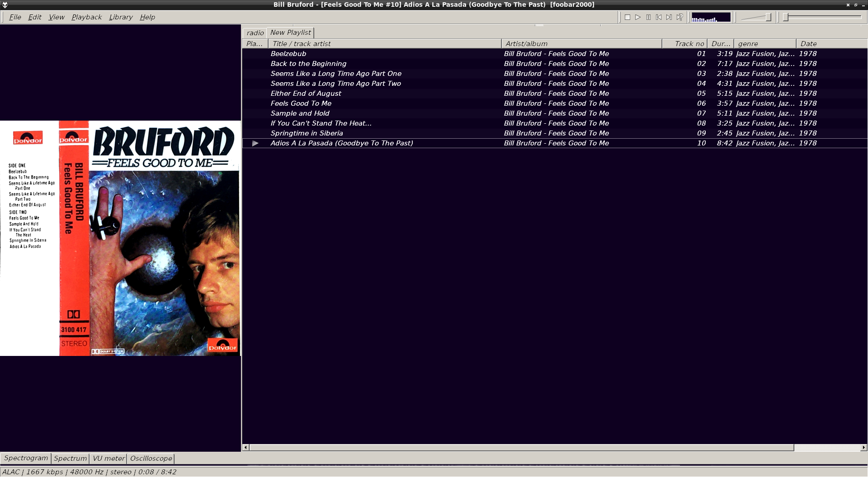Switch to the Spectrogram tab

pos(26,458)
